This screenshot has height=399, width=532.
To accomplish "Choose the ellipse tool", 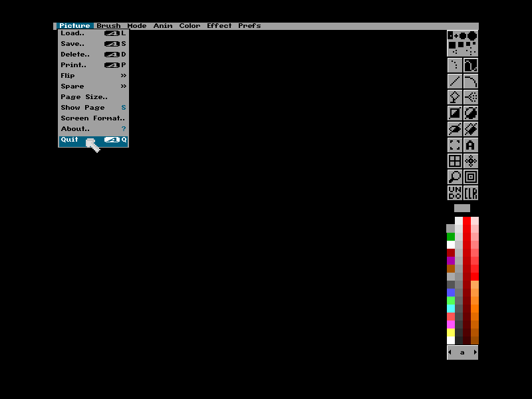I will [455, 129].
